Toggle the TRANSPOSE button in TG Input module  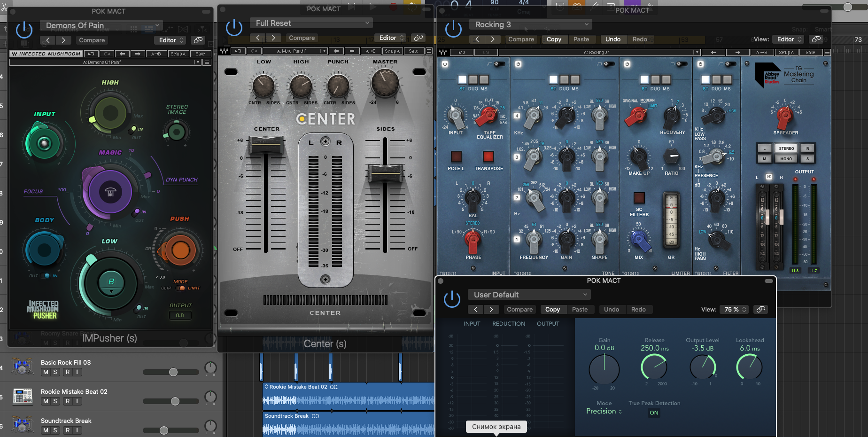coord(488,156)
